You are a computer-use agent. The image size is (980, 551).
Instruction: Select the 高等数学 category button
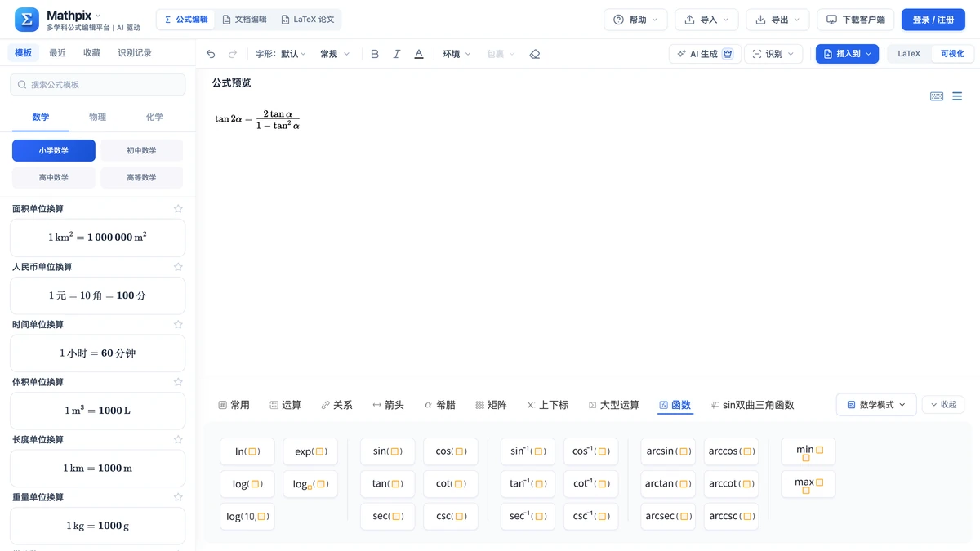(141, 177)
